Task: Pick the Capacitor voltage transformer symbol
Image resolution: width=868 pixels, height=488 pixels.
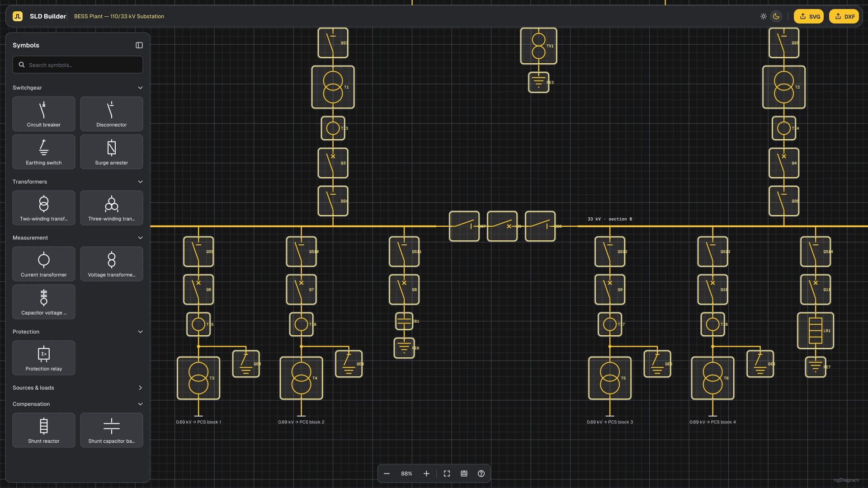Action: [44, 302]
